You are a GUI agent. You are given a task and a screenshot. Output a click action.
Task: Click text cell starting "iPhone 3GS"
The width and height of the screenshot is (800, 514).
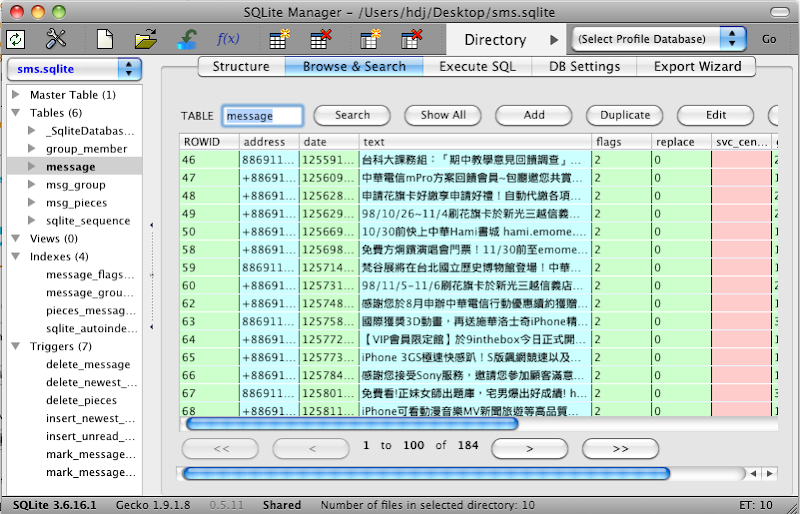tap(475, 357)
